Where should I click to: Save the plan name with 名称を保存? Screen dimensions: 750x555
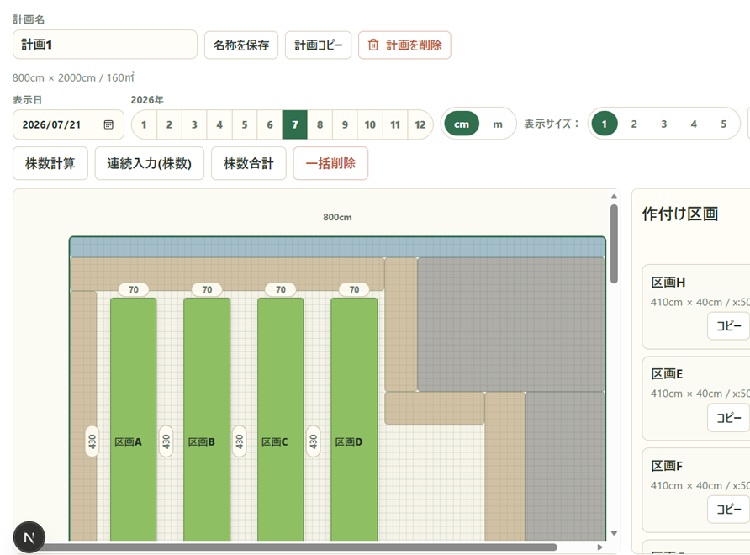coord(241,45)
